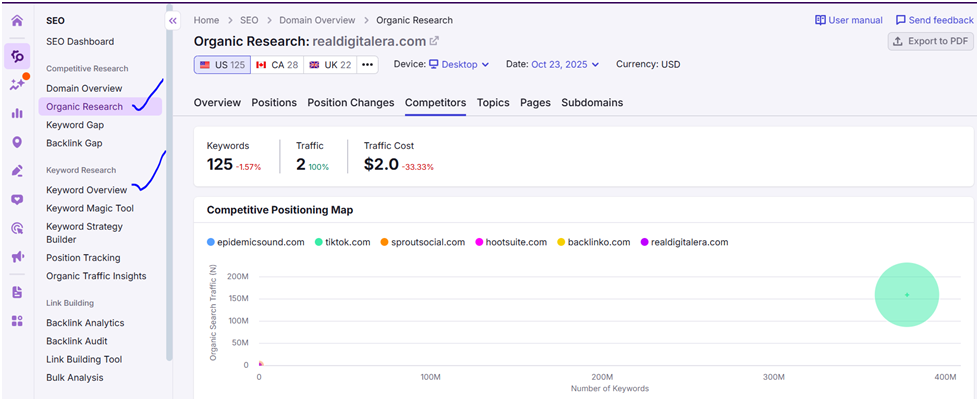Open the Subdomains tab

coord(592,103)
